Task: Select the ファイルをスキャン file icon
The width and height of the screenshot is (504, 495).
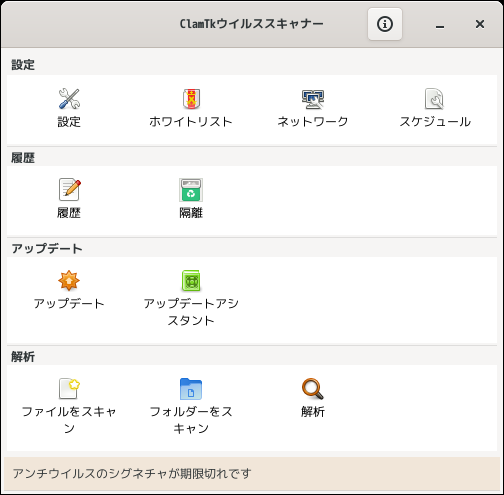Action: [x=69, y=388]
